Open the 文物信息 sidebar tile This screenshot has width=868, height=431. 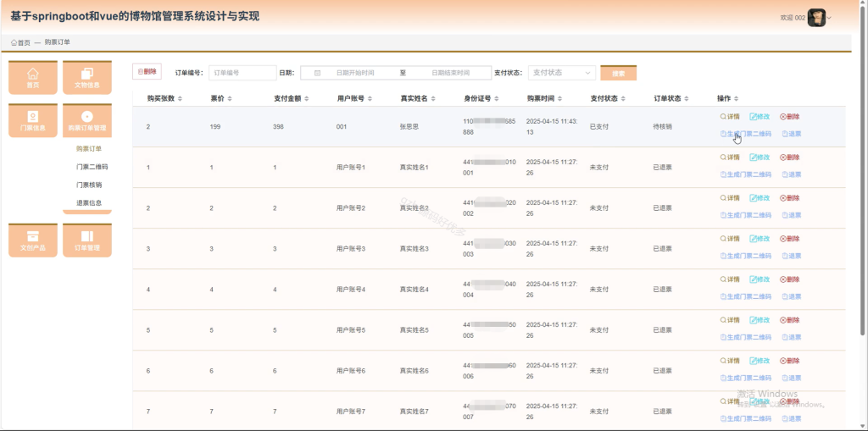[87, 77]
